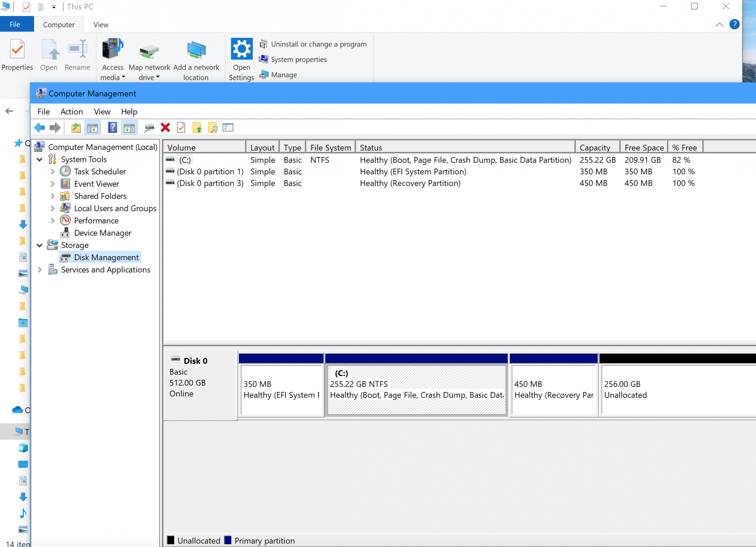Expand the Event Viewer node
This screenshot has width=756, height=547.
[x=53, y=184]
